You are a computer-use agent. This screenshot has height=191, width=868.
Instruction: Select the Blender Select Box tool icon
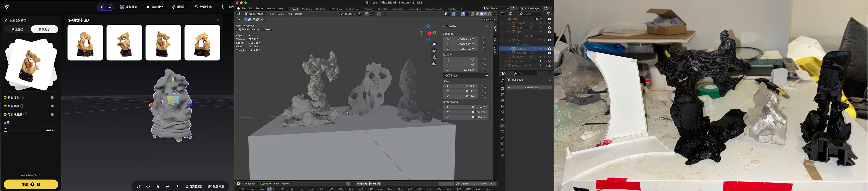click(x=240, y=20)
